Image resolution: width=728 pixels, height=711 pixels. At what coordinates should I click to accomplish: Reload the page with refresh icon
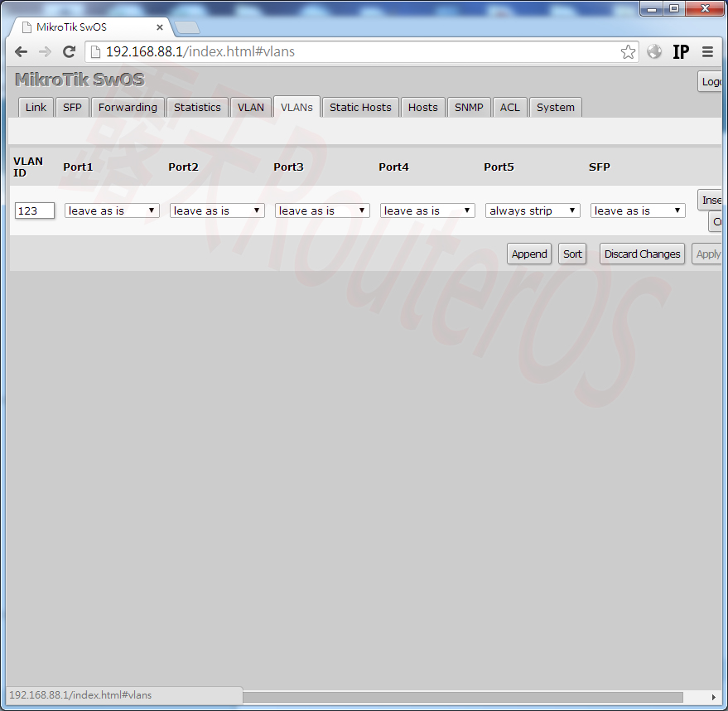coord(70,51)
